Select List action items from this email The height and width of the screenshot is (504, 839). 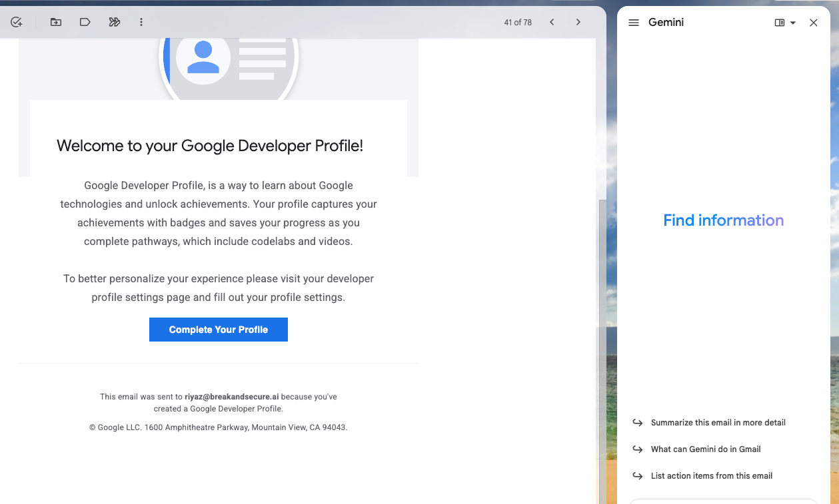712,475
